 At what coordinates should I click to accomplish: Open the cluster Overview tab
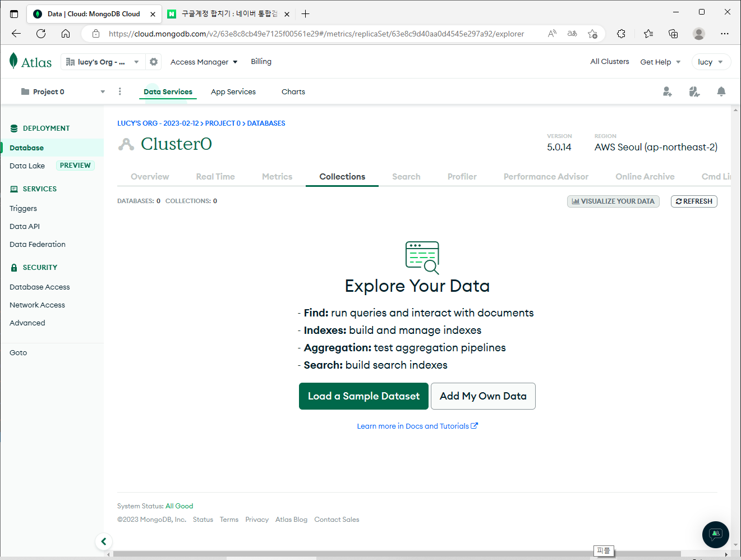point(150,176)
